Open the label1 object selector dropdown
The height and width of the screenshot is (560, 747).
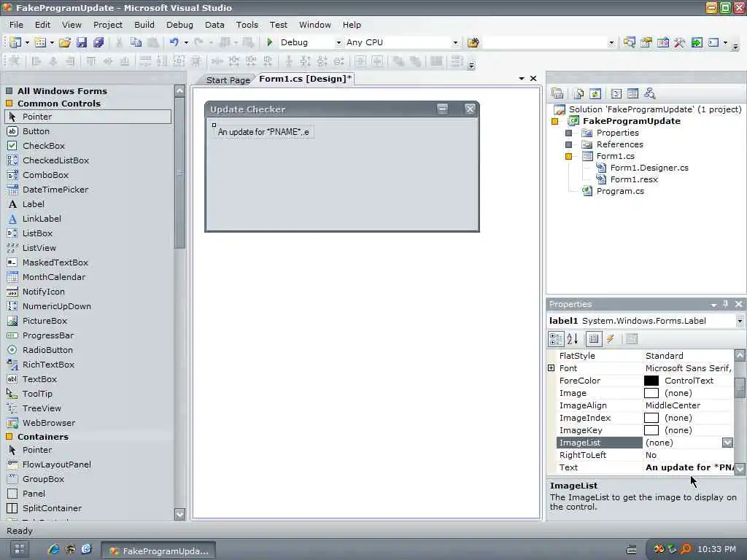[740, 321]
